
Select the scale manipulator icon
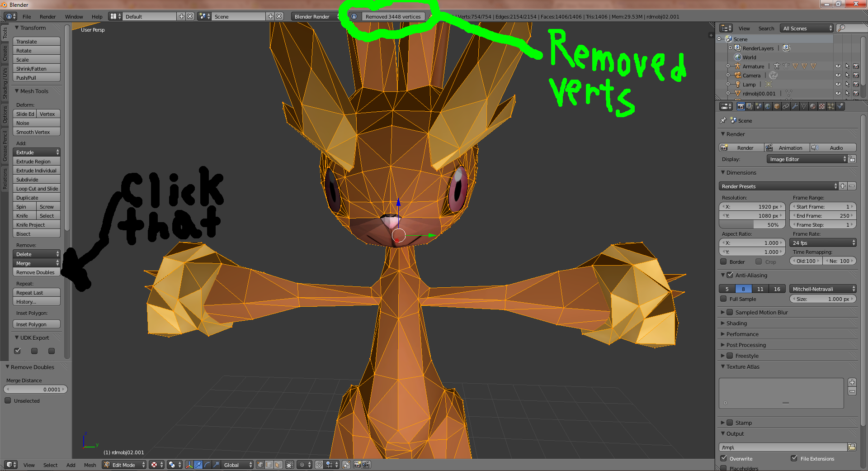pyautogui.click(x=216, y=465)
